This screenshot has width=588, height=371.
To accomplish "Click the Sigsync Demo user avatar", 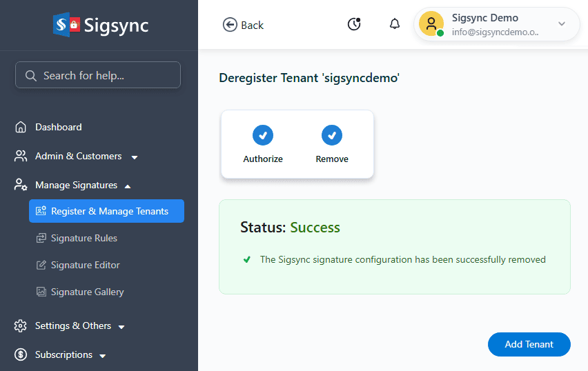I will click(431, 24).
